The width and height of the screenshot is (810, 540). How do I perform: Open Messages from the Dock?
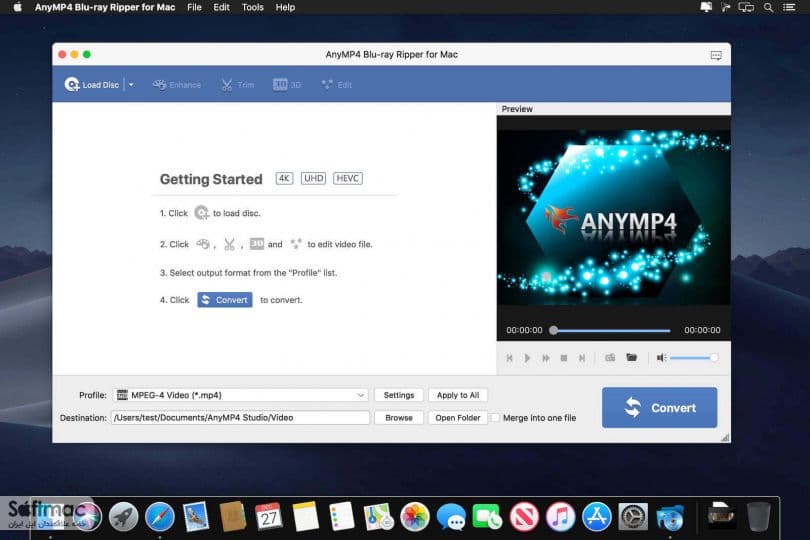coord(451,516)
